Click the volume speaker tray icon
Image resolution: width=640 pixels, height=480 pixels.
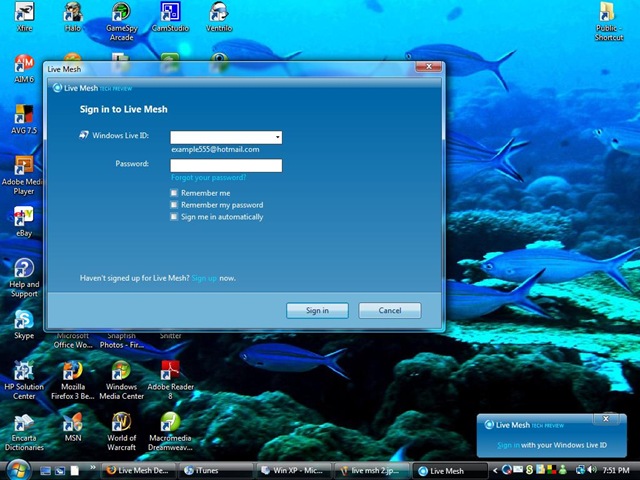tap(592, 470)
